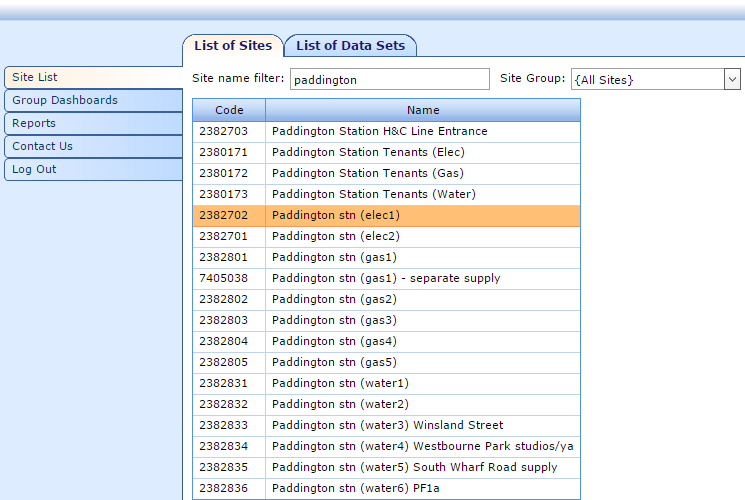Select Paddington stn (water1)

pyautogui.click(x=386, y=383)
